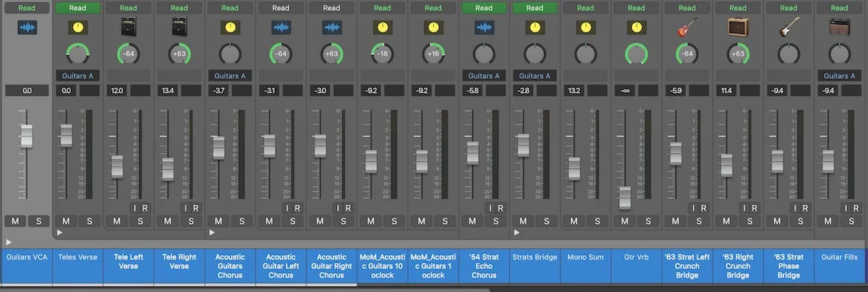Click knob icon on MoM_Acoustic Guitars 10 oclock
The image size is (868, 292).
[383, 28]
